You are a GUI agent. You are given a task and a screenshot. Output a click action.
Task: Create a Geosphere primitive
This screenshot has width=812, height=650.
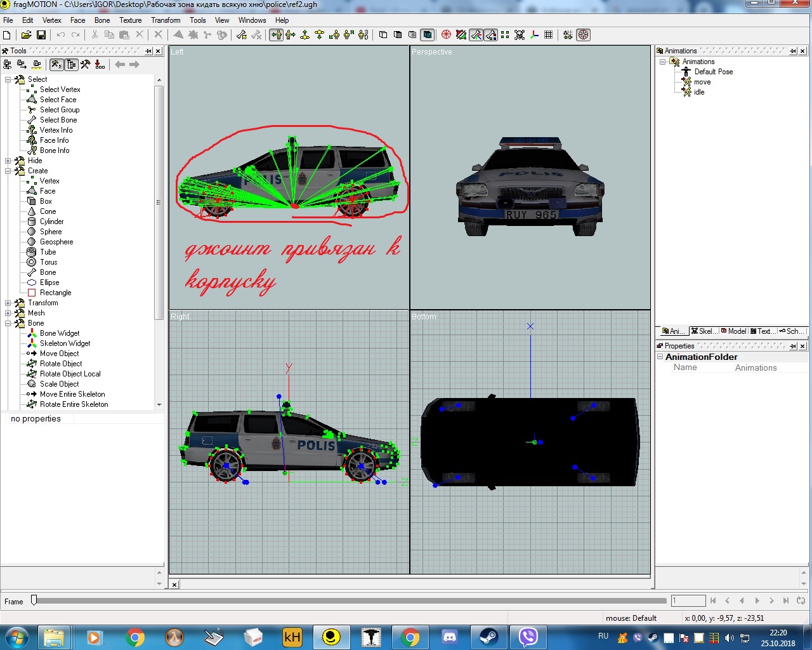[x=56, y=242]
